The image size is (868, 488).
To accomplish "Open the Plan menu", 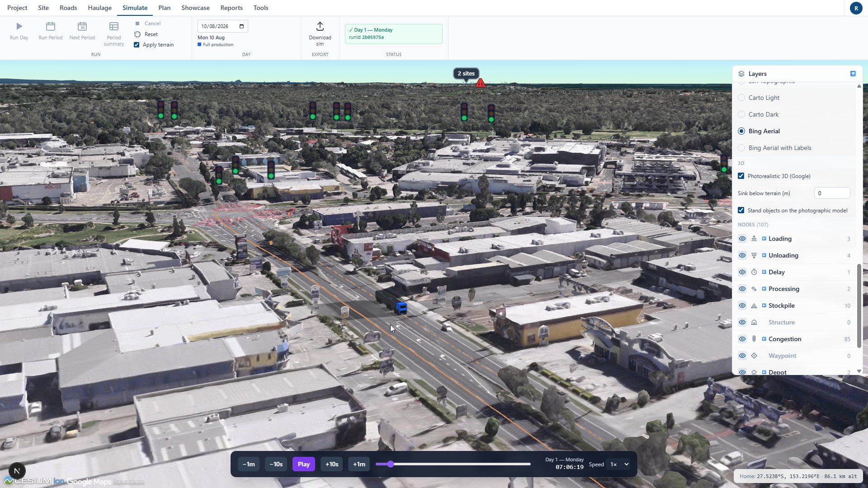I will tap(164, 8).
